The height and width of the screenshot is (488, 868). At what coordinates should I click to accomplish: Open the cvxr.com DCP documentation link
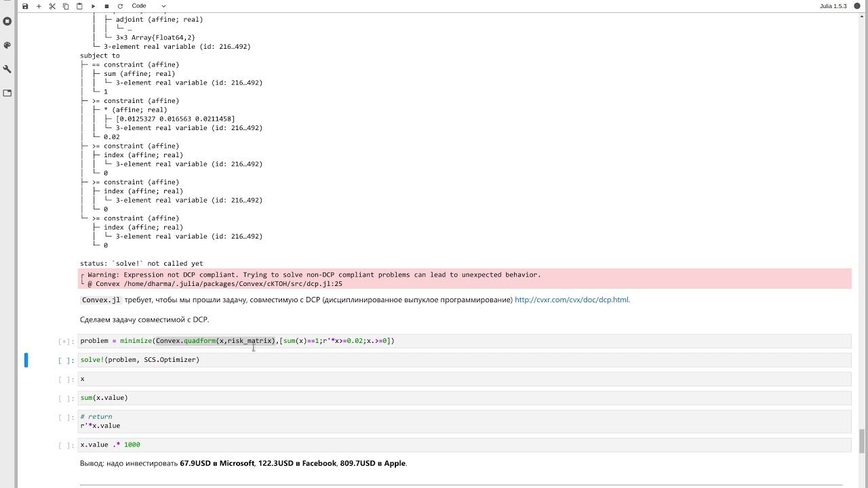point(572,300)
